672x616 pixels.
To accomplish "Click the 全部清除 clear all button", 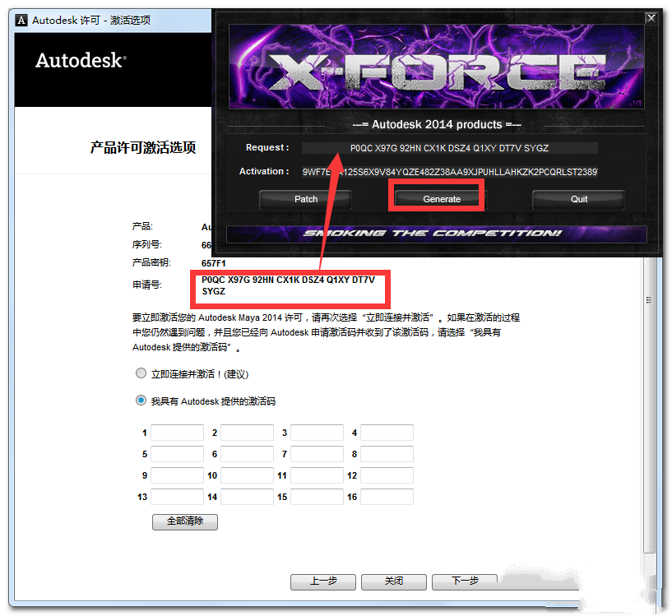I will pos(185,521).
